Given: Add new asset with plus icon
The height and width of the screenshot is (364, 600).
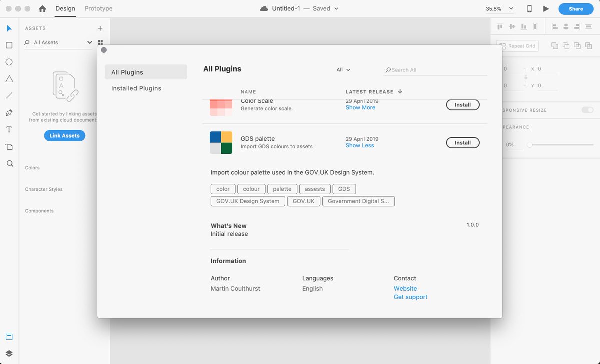Looking at the screenshot, I should (x=100, y=28).
